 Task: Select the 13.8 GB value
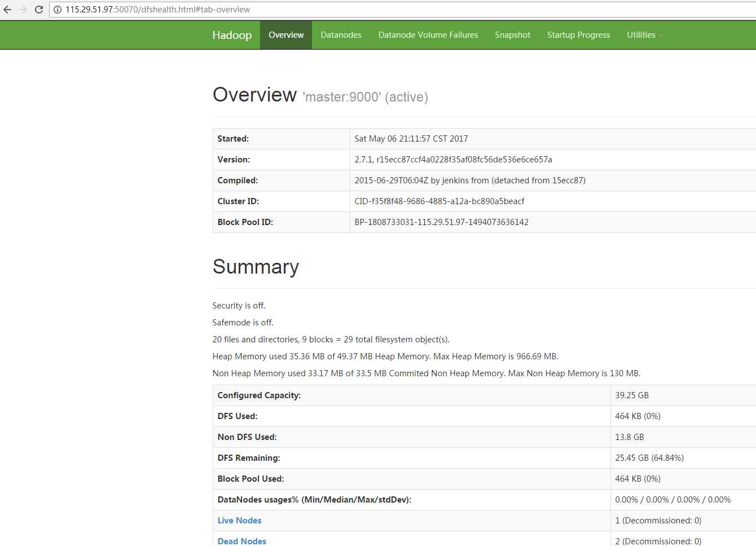coord(630,437)
